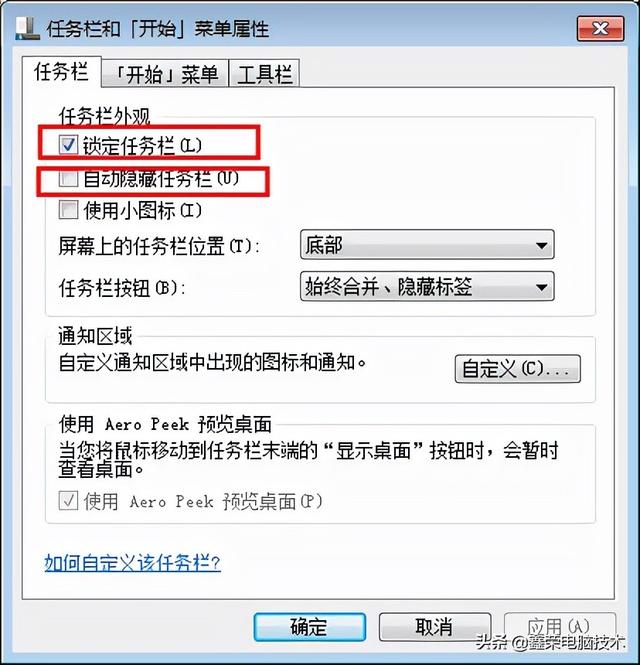Click the 自动隐藏任务栏(U) label text
The width and height of the screenshot is (640, 665).
point(161,179)
